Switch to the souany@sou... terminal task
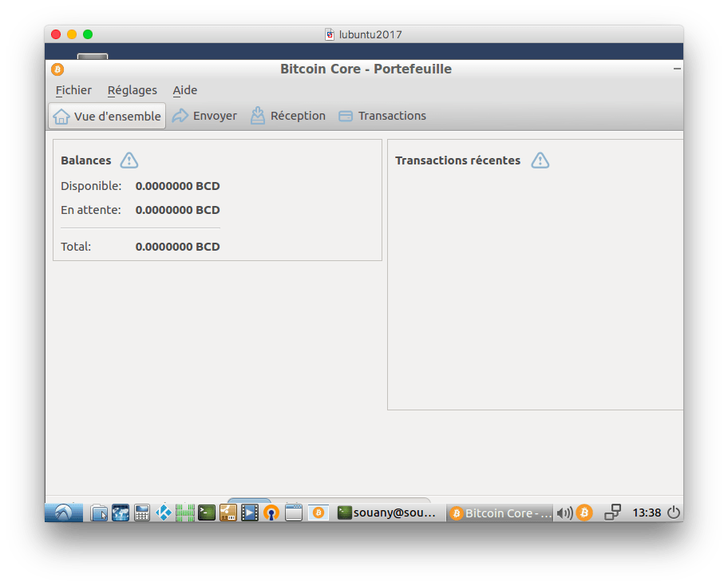Image resolution: width=728 pixels, height=586 pixels. click(x=387, y=513)
